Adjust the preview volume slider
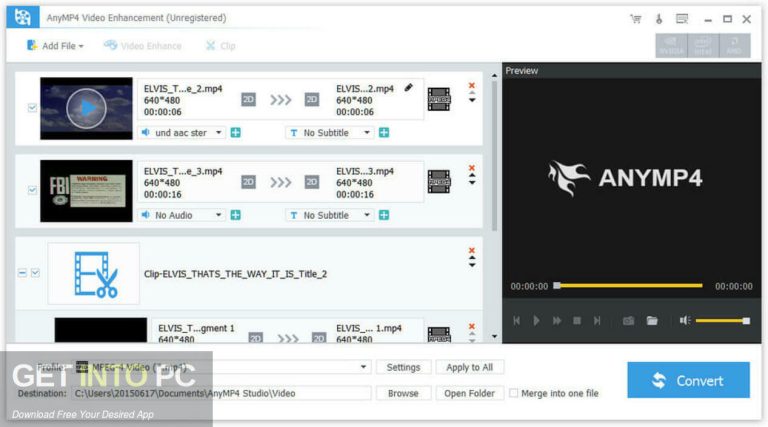 tap(722, 321)
